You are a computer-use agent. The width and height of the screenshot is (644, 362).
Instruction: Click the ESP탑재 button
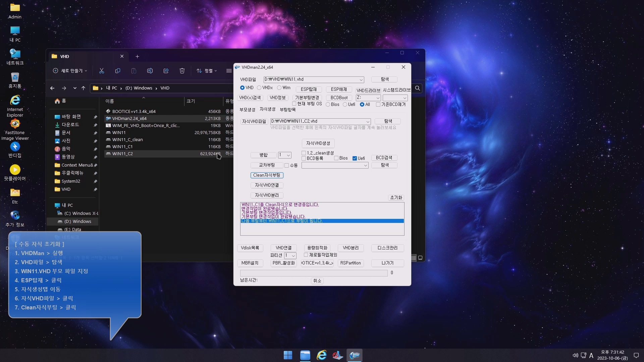(x=309, y=89)
